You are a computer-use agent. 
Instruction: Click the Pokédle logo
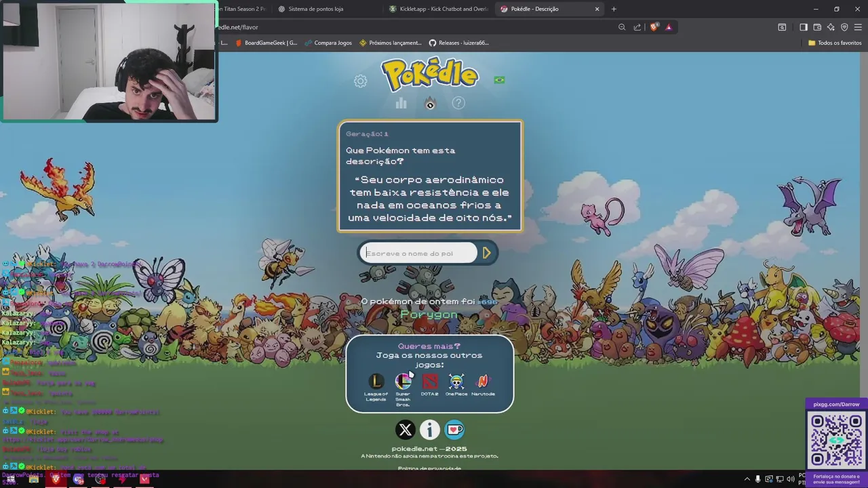click(430, 75)
